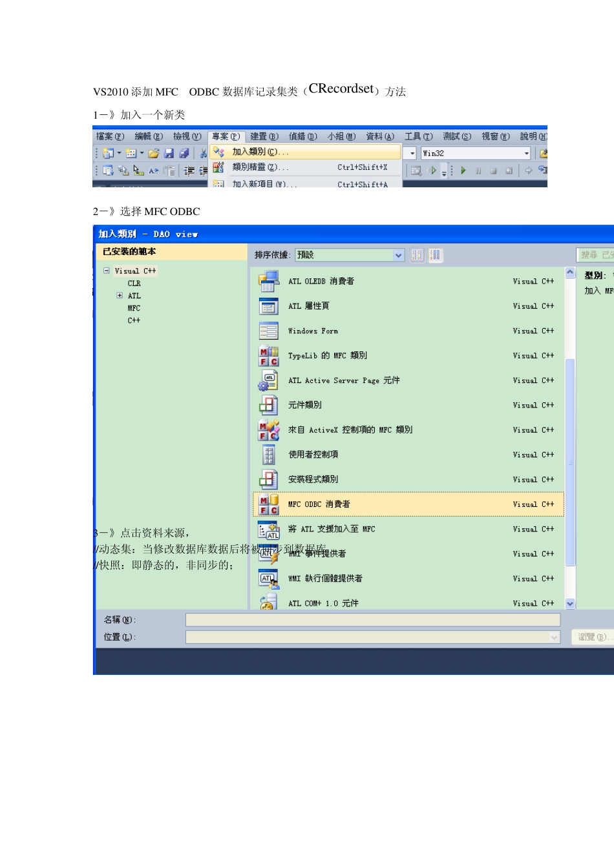Click the 搜尋 search field
The image size is (614, 868).
[595, 255]
